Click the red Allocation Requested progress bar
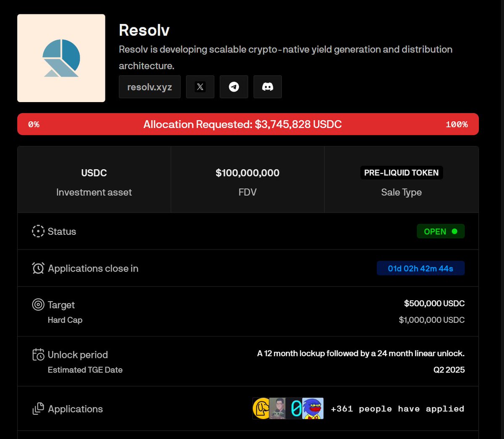Image resolution: width=504 pixels, height=439 pixels. 248,124
